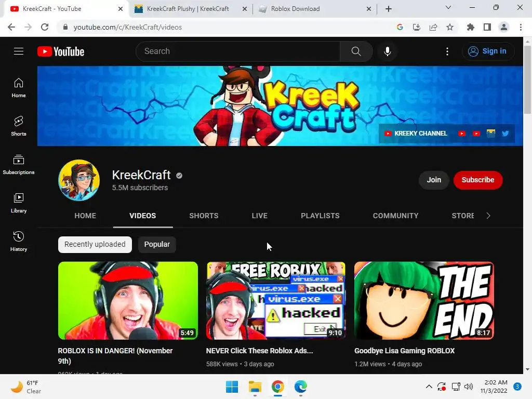The image size is (532, 399).
Task: Click the YouTube search field
Action: [x=238, y=51]
